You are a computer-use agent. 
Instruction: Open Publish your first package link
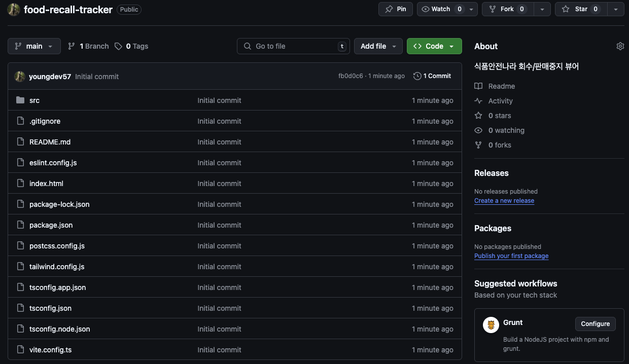[x=511, y=256]
